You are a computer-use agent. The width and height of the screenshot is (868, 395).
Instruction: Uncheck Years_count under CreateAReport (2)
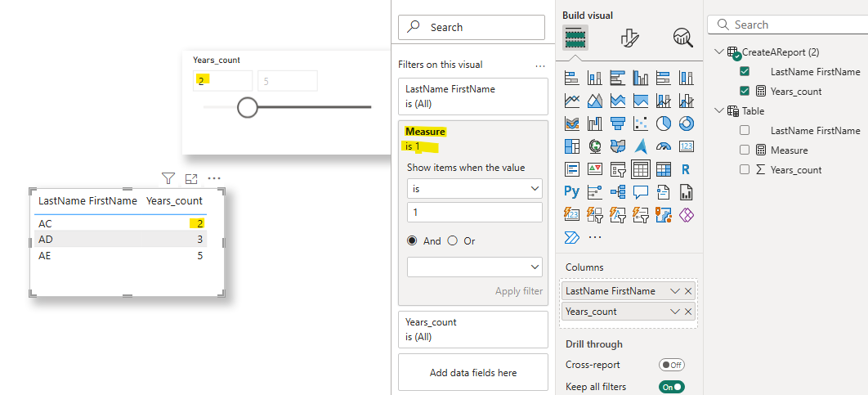pos(745,92)
